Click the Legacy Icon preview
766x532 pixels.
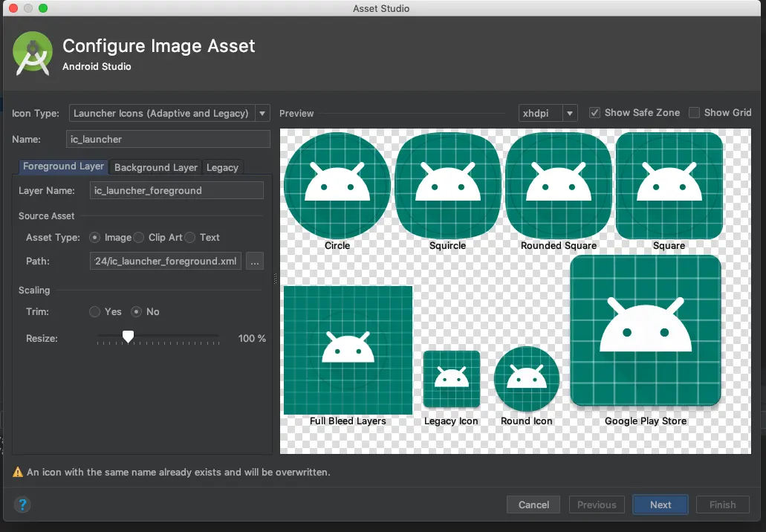452,379
